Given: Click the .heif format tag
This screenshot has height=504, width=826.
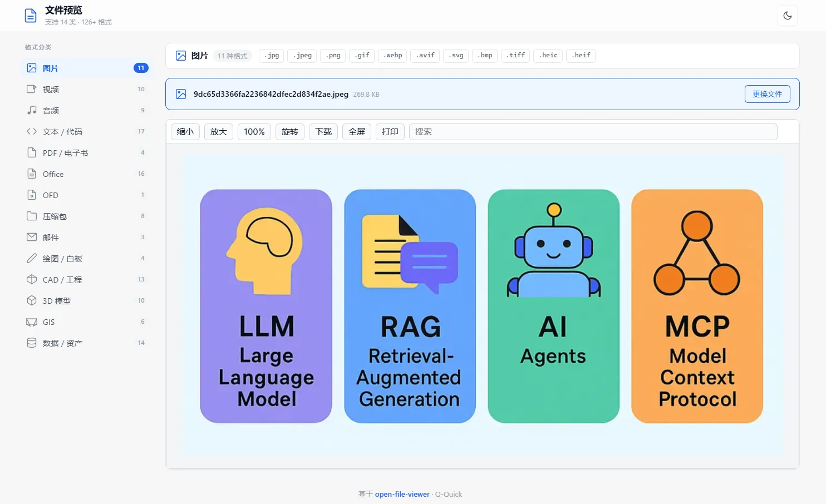Looking at the screenshot, I should click(581, 56).
